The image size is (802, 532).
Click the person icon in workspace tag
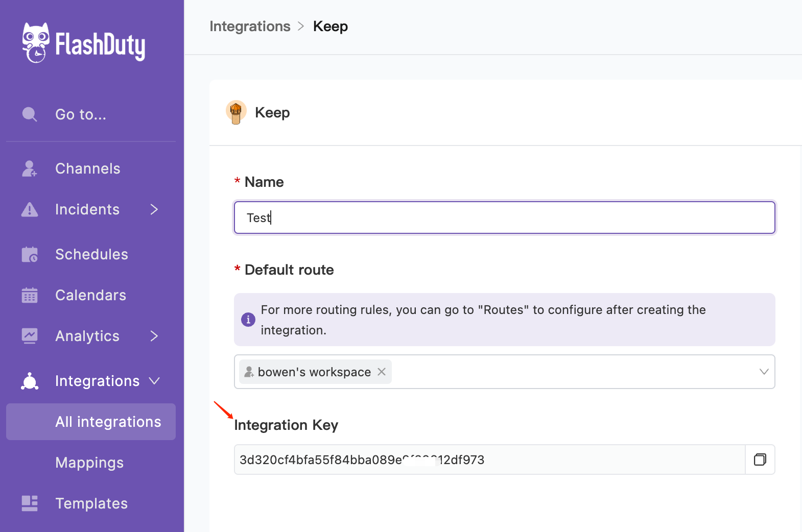point(249,372)
